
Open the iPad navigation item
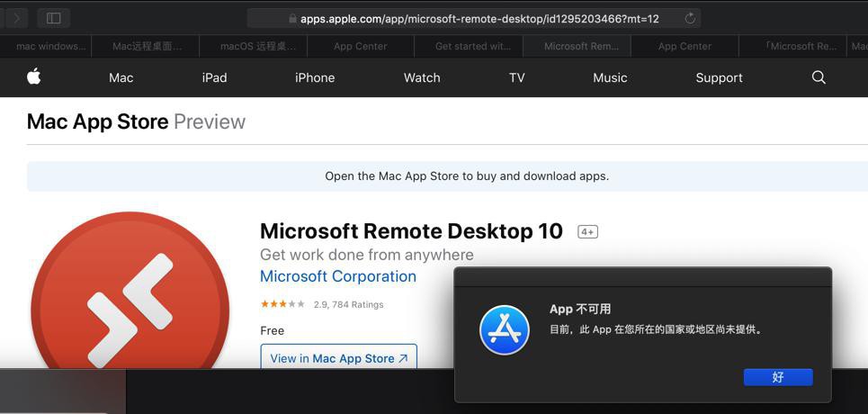(214, 77)
